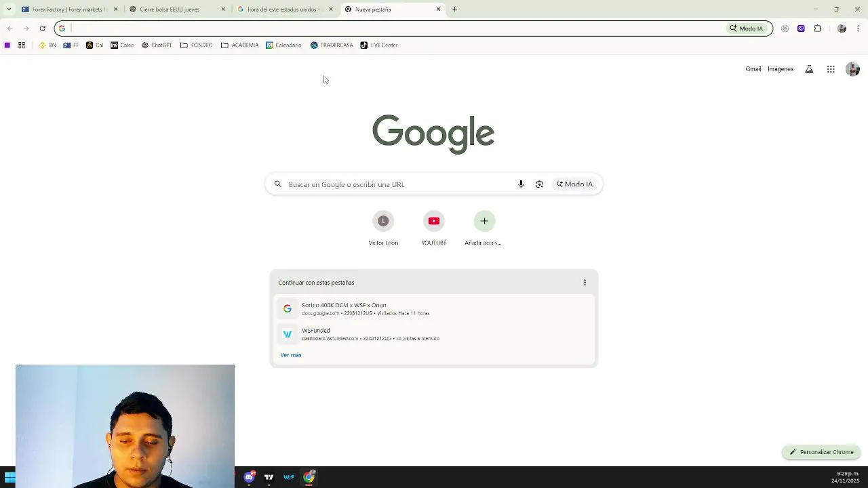Open the BN Binance bookmark
The height and width of the screenshot is (488, 868).
click(x=47, y=45)
